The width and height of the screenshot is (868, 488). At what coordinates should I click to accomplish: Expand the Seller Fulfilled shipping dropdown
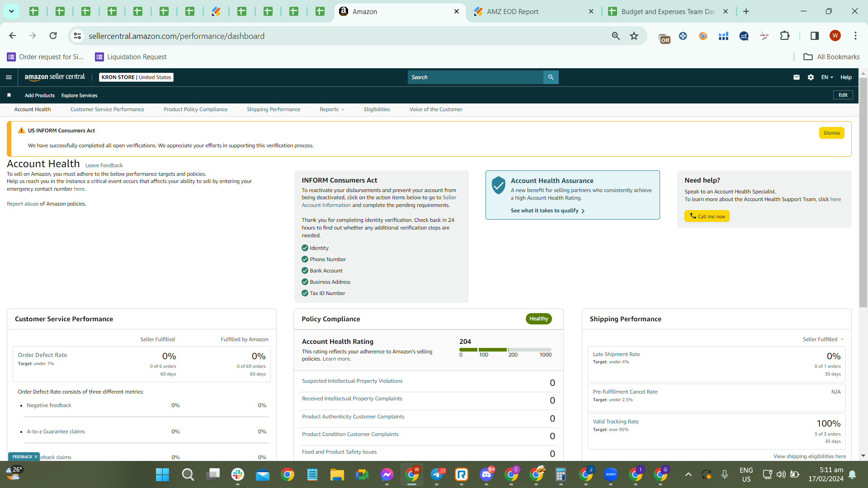[823, 339]
